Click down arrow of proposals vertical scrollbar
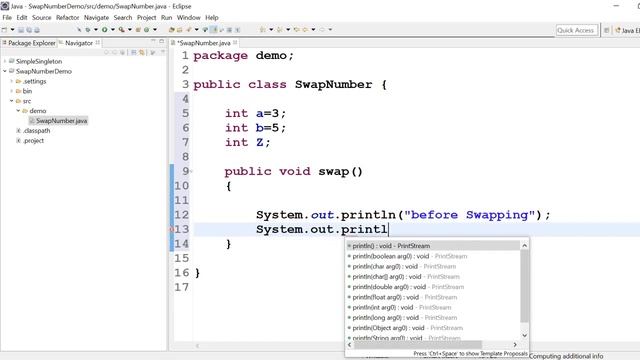The image size is (640, 360). [524, 336]
